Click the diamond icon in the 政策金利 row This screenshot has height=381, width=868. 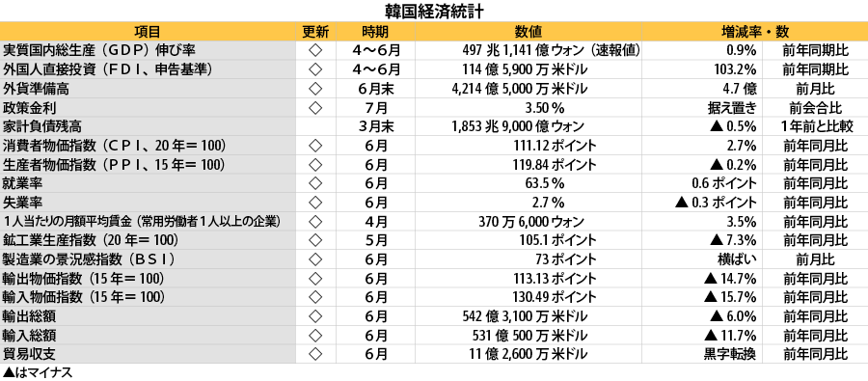coord(315,108)
